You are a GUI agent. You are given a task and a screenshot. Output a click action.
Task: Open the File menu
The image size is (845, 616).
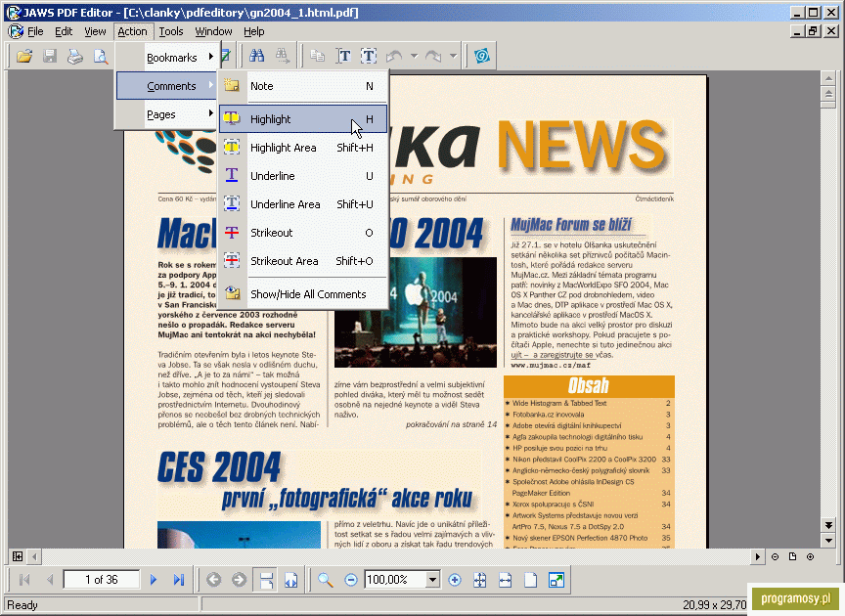click(x=35, y=31)
